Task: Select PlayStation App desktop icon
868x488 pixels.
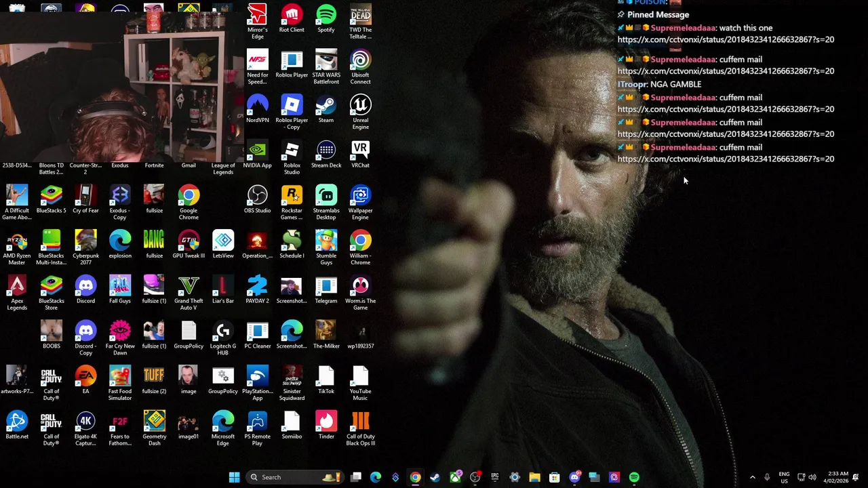Action: click(257, 383)
